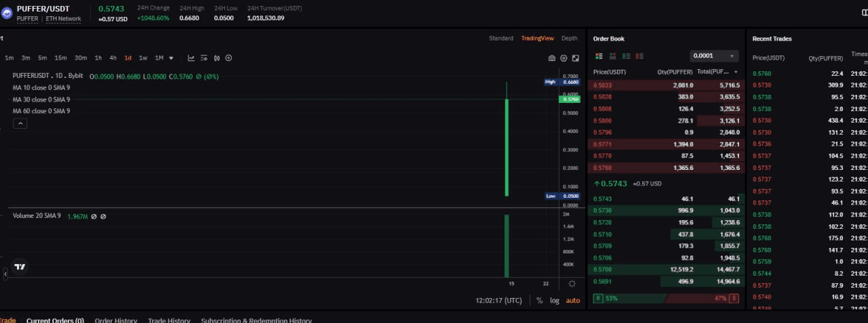Click the candlestick chart type icon

click(216, 58)
